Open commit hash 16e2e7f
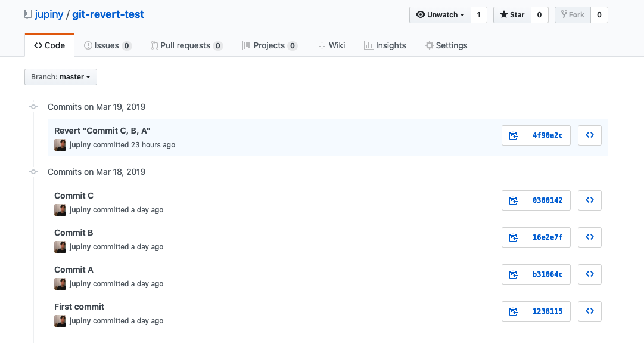Viewport: 644px width, 343px height. pyautogui.click(x=547, y=237)
